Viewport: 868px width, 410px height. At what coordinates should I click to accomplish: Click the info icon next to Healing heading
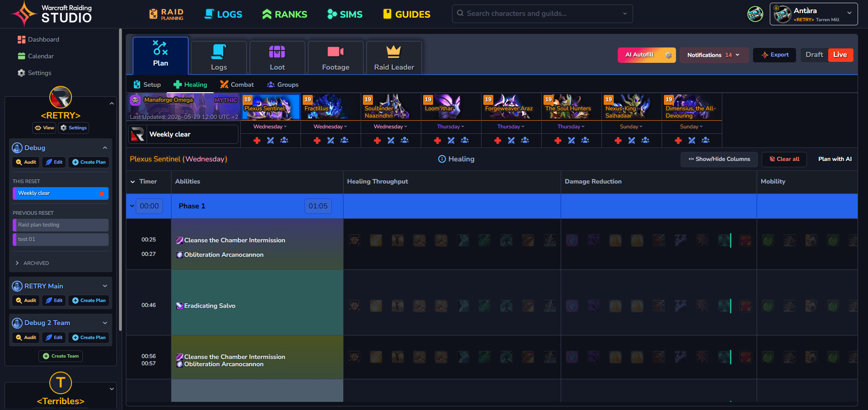[x=442, y=159]
